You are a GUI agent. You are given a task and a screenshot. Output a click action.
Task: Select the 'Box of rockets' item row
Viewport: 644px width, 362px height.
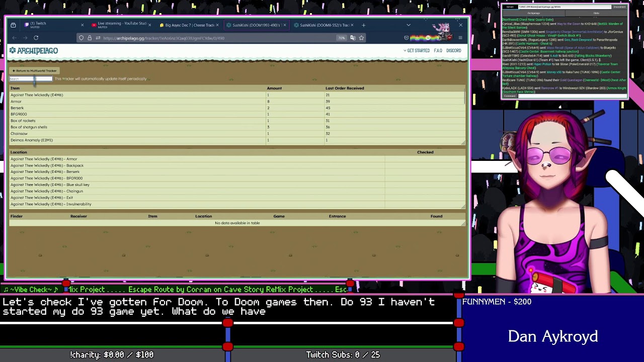[x=236, y=121]
